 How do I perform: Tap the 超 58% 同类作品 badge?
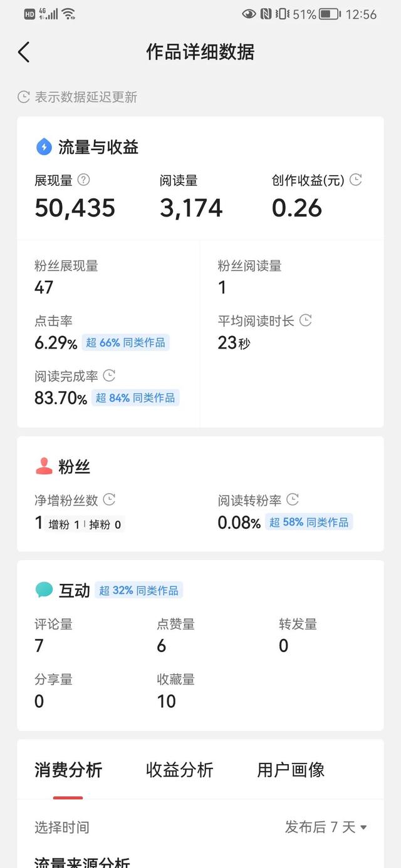310,522
